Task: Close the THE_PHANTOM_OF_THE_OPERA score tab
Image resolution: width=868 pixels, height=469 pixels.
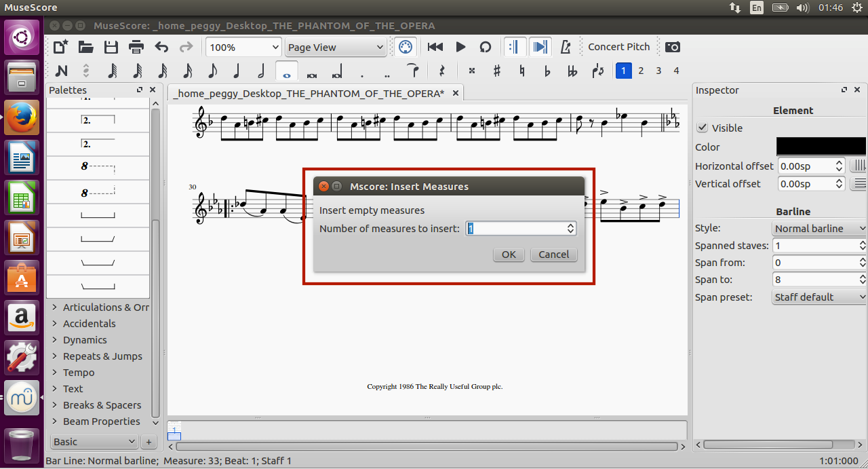Action: (x=456, y=93)
